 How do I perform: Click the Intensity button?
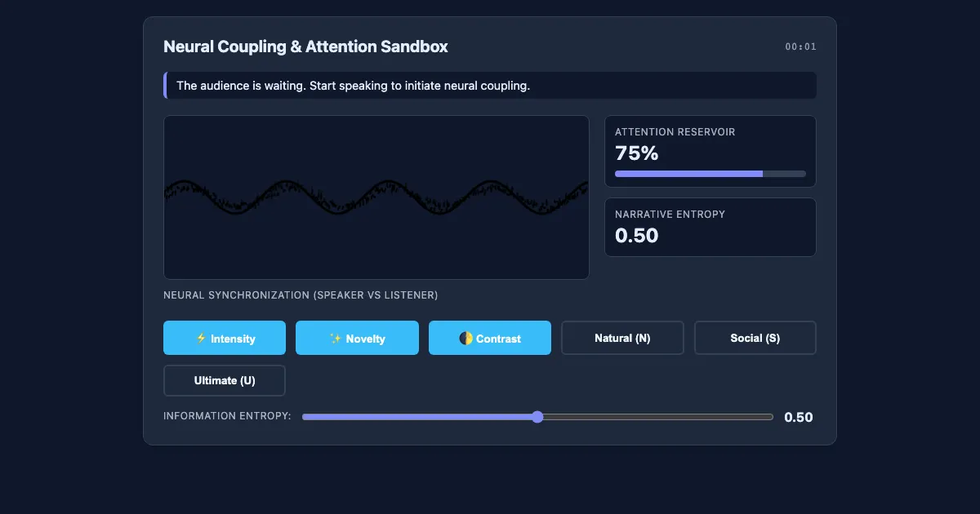coord(225,338)
